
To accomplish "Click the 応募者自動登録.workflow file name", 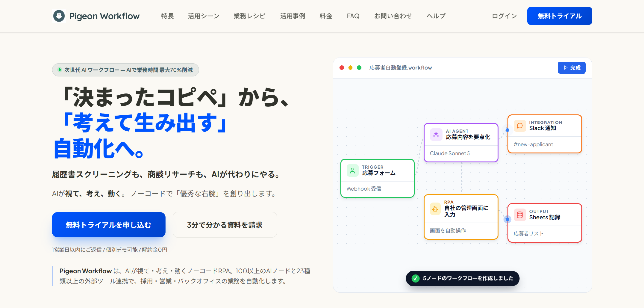I will [x=401, y=68].
